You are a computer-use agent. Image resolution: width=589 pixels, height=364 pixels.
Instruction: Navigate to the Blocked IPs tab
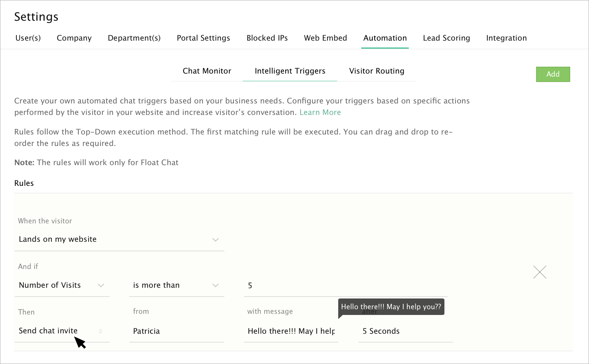pos(267,38)
